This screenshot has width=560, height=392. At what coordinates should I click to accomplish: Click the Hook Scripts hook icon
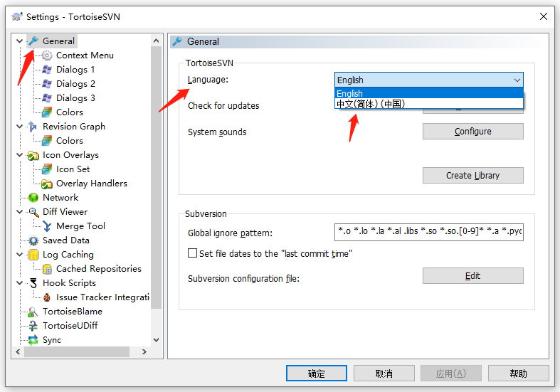pyautogui.click(x=33, y=283)
